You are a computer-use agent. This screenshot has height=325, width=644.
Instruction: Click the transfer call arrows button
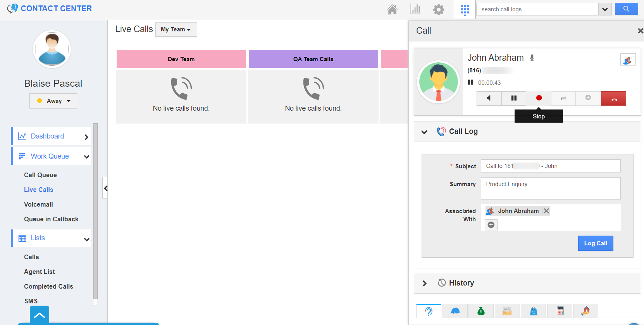point(563,98)
